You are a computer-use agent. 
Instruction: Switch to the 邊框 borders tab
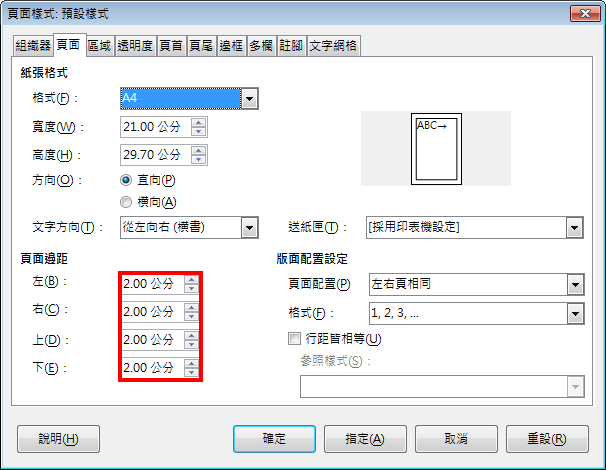tap(231, 46)
